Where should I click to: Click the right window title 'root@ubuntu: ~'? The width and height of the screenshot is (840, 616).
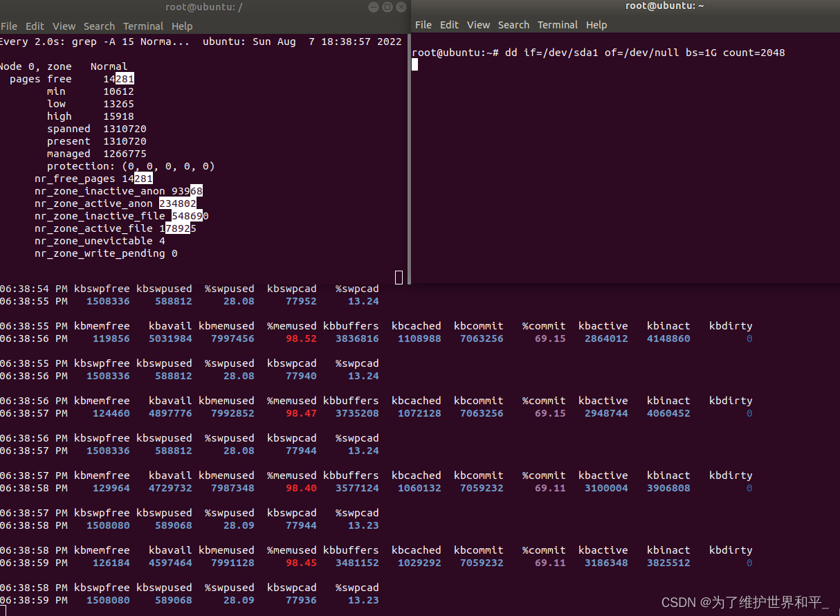(664, 6)
